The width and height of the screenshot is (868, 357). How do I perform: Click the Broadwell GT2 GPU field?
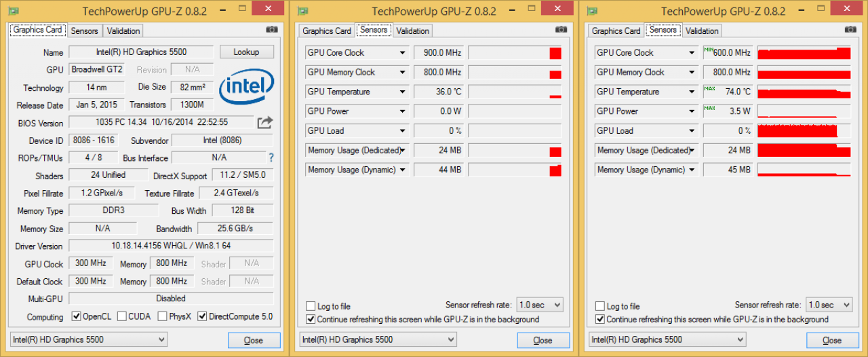pos(97,70)
